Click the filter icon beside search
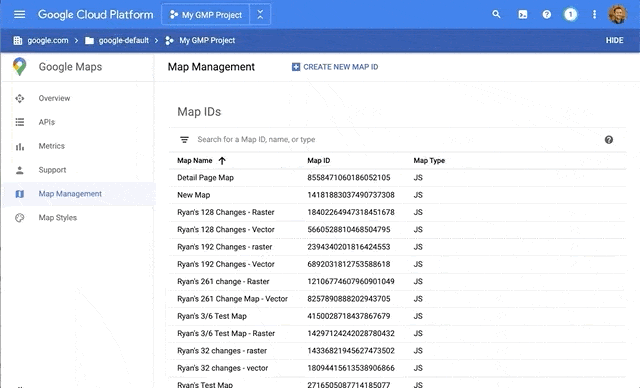The image size is (640, 388). click(x=184, y=140)
